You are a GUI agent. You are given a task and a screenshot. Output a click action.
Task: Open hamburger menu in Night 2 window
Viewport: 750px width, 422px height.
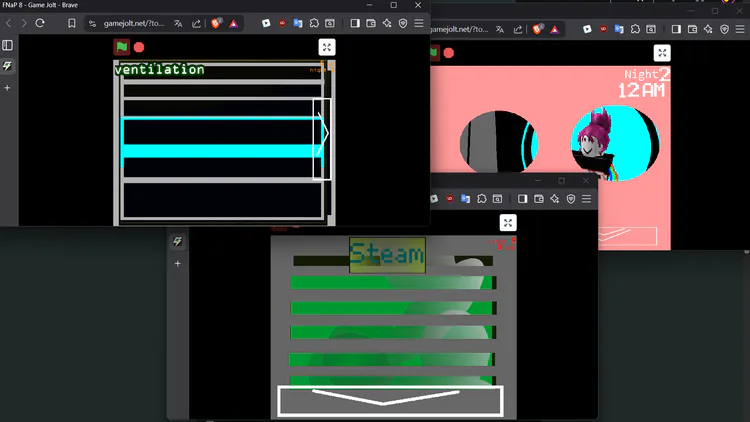740,30
